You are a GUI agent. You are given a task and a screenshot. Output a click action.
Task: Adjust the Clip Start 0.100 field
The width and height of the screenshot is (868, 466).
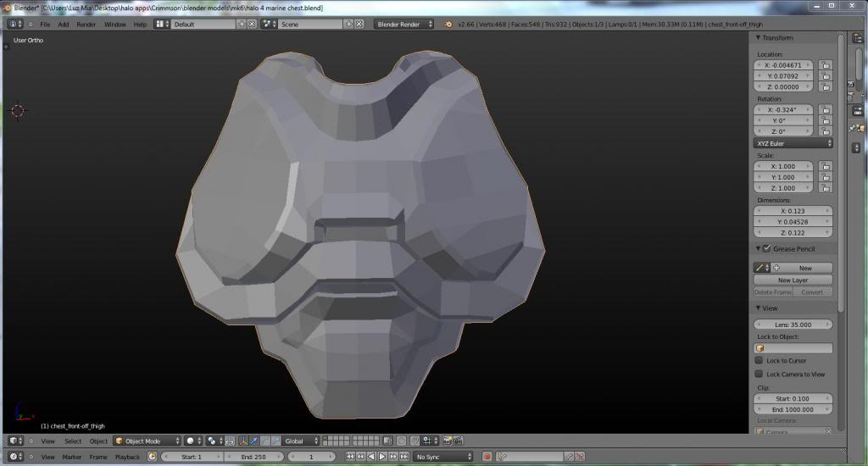793,399
